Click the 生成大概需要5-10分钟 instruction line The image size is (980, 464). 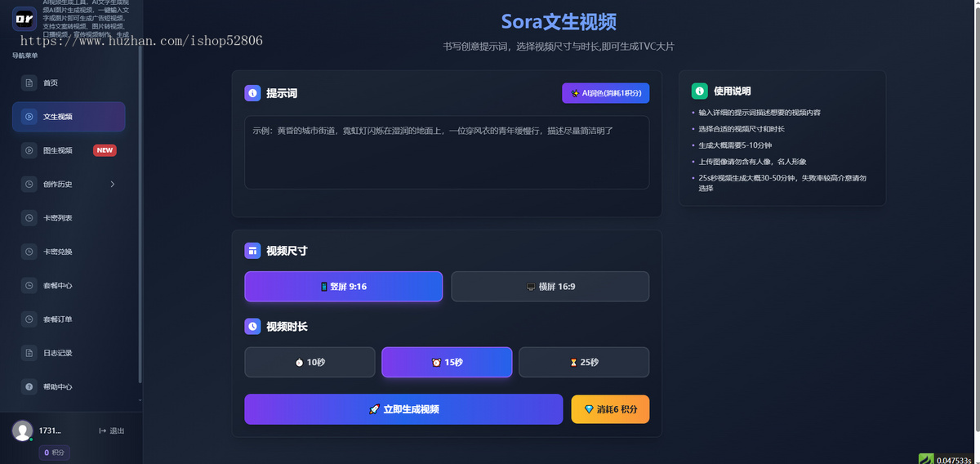tap(737, 145)
